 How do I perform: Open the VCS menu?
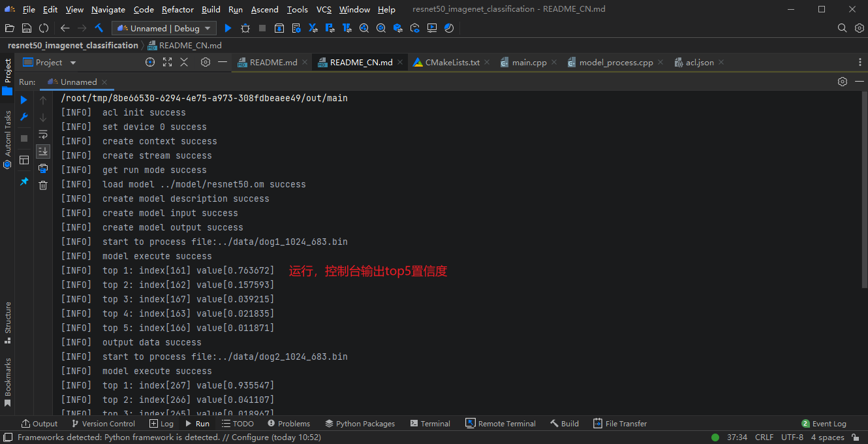click(x=324, y=9)
